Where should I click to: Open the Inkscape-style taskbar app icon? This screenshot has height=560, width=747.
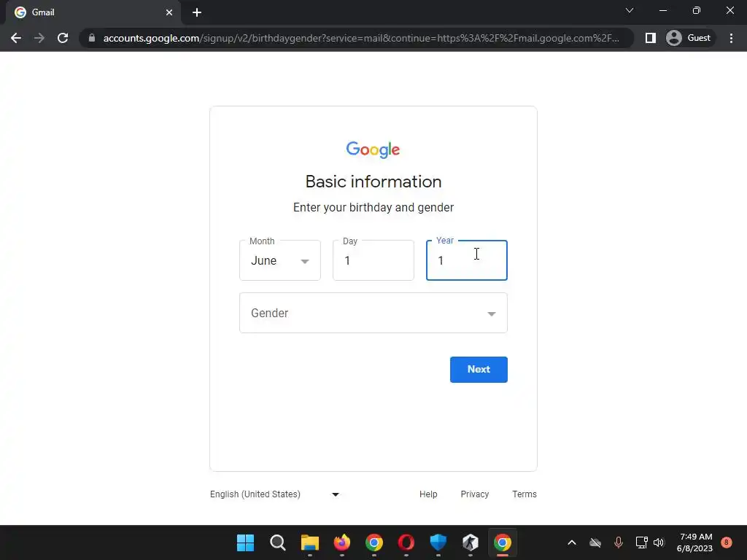(x=471, y=542)
